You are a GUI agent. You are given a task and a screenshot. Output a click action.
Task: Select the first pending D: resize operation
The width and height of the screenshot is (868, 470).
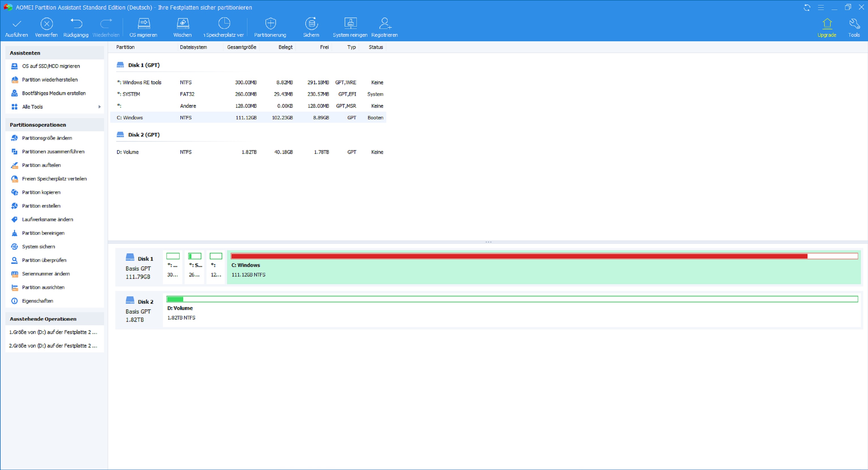[53, 332]
